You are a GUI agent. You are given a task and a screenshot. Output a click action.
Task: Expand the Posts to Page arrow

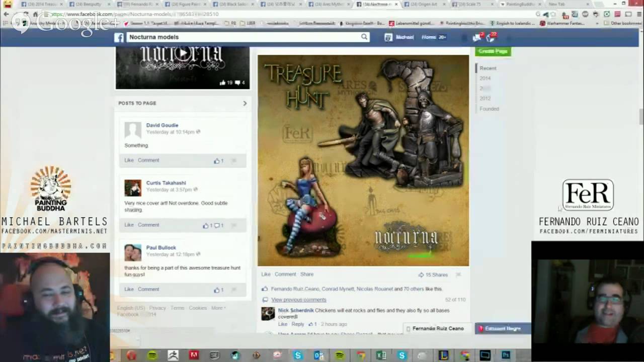tap(245, 104)
